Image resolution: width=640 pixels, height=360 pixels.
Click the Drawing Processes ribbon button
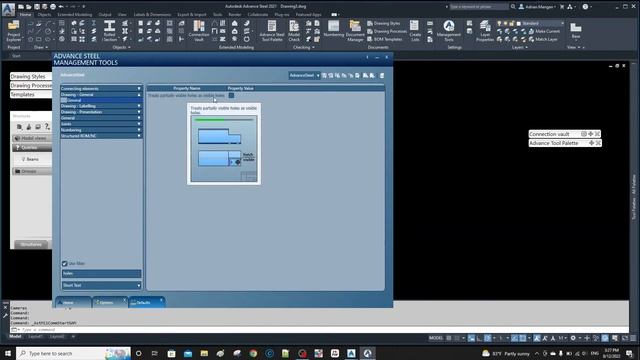(x=387, y=31)
